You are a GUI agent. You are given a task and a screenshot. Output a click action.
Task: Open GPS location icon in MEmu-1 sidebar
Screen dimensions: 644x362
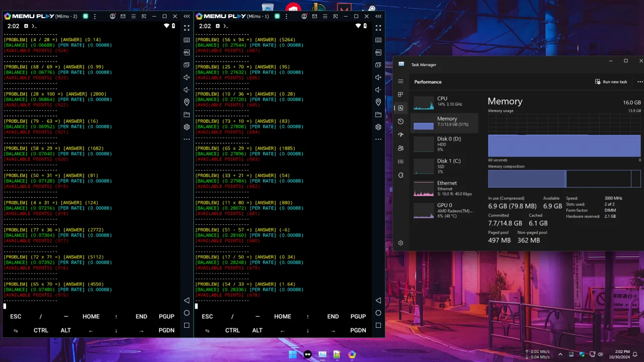(x=378, y=102)
